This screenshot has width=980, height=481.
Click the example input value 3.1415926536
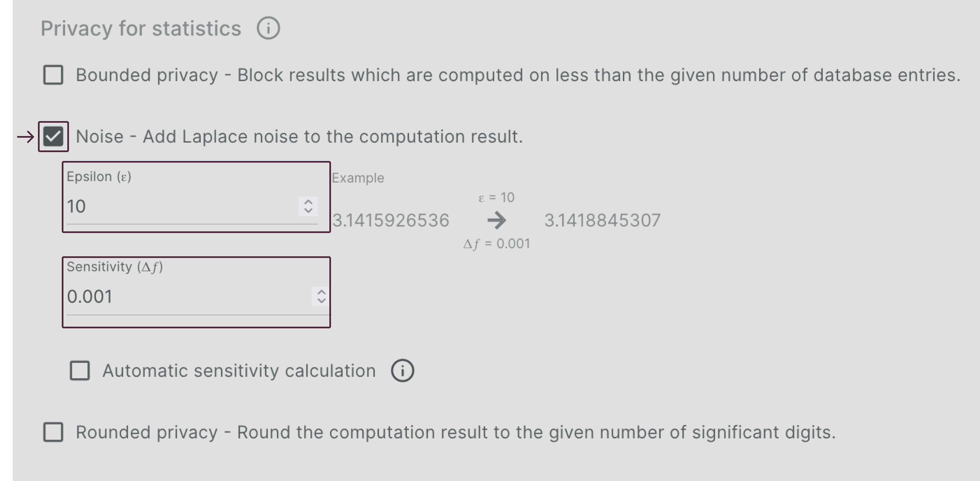[x=391, y=220]
